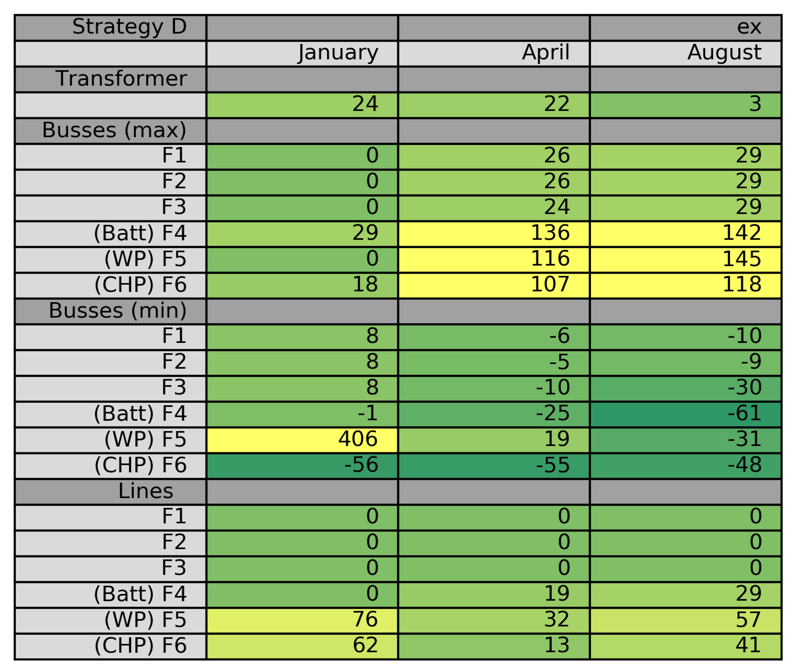797x672 pixels.
Task: Click the cell with value 107
Action: (x=494, y=285)
